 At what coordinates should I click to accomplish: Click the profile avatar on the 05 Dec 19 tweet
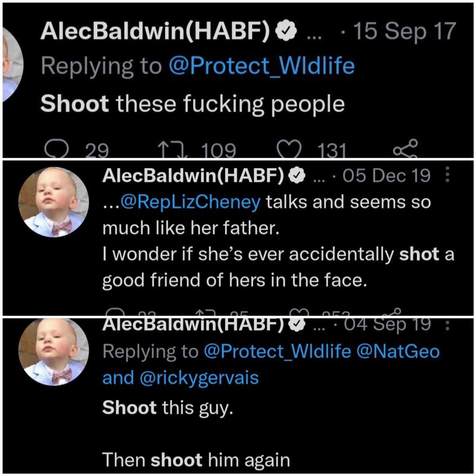pyautogui.click(x=53, y=202)
